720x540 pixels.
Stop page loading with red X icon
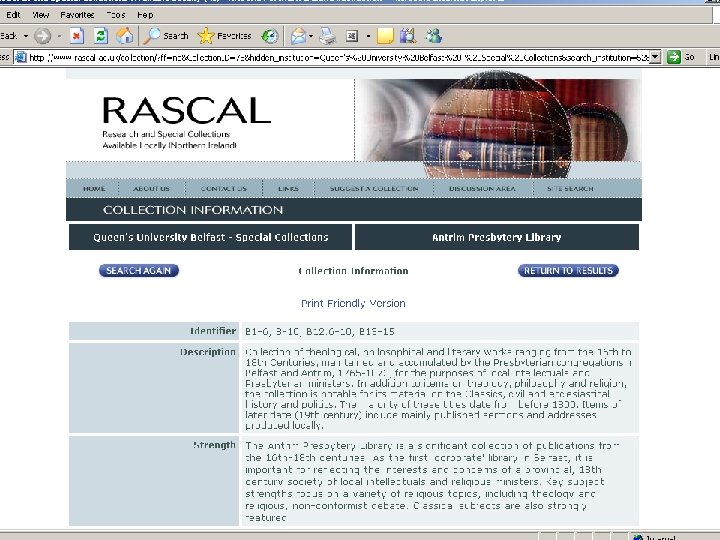[x=77, y=36]
